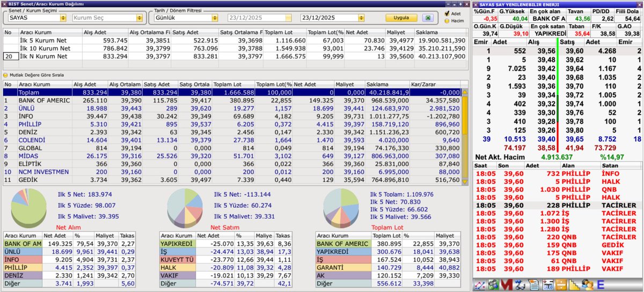
Task: Click KUVEYT TÜ in Net Satım table
Action: [x=178, y=259]
